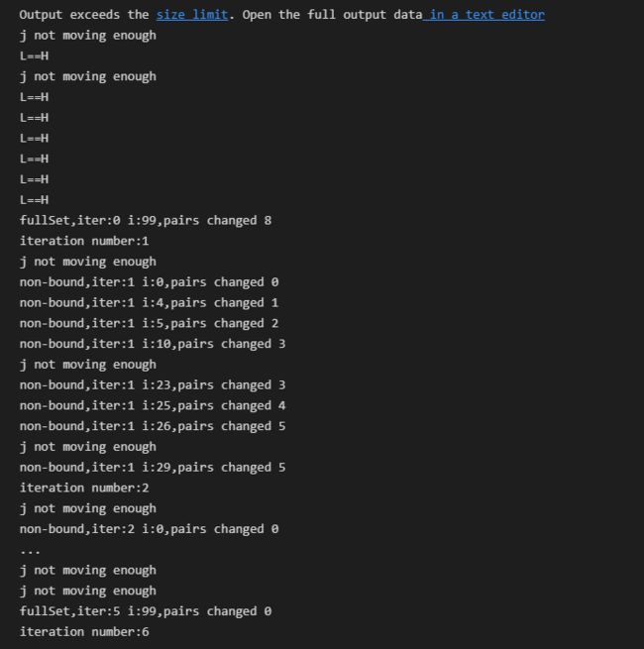Click the 'Output exceeds the' message text
This screenshot has width=644, height=649.
tap(84, 15)
